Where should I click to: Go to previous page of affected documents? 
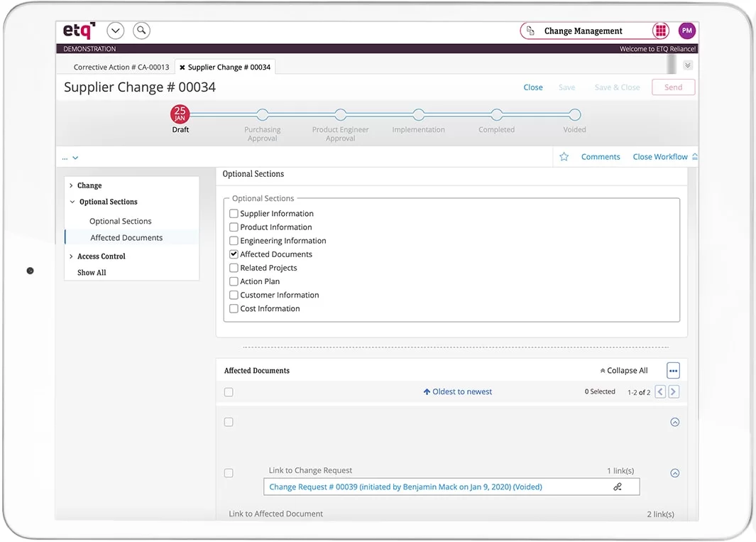(x=660, y=391)
